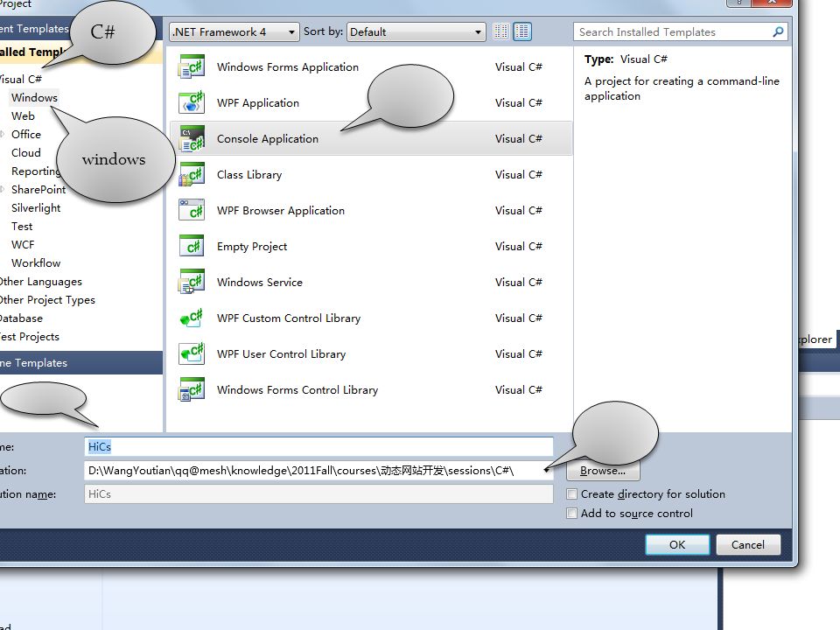Click the Solution name field
The width and height of the screenshot is (840, 630).
318,493
